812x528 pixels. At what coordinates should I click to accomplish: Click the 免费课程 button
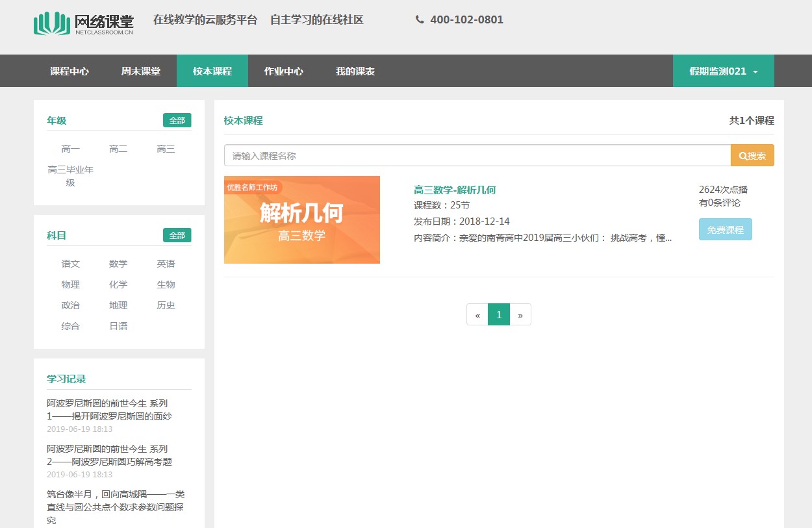pos(725,230)
